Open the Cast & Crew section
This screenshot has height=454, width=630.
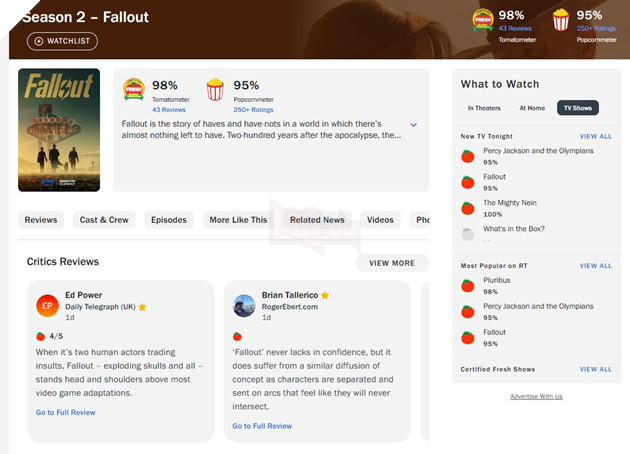(104, 220)
